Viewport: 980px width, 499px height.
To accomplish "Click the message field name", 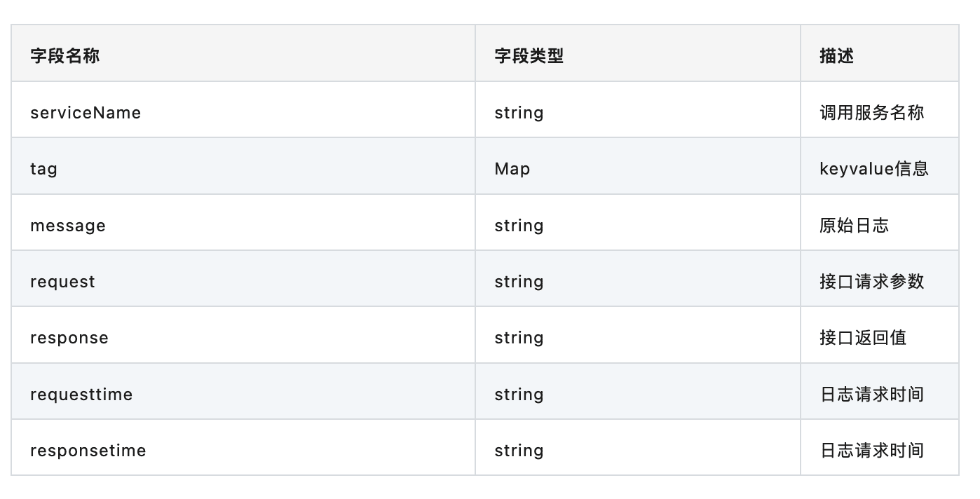I will (68, 226).
